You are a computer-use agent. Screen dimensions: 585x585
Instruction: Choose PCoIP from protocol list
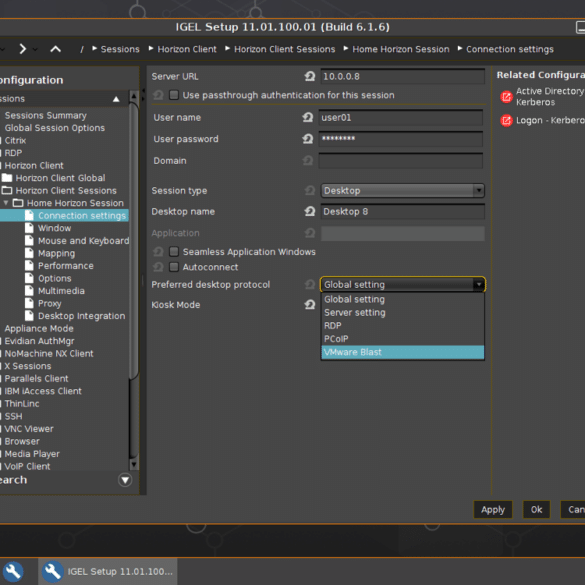coord(403,339)
